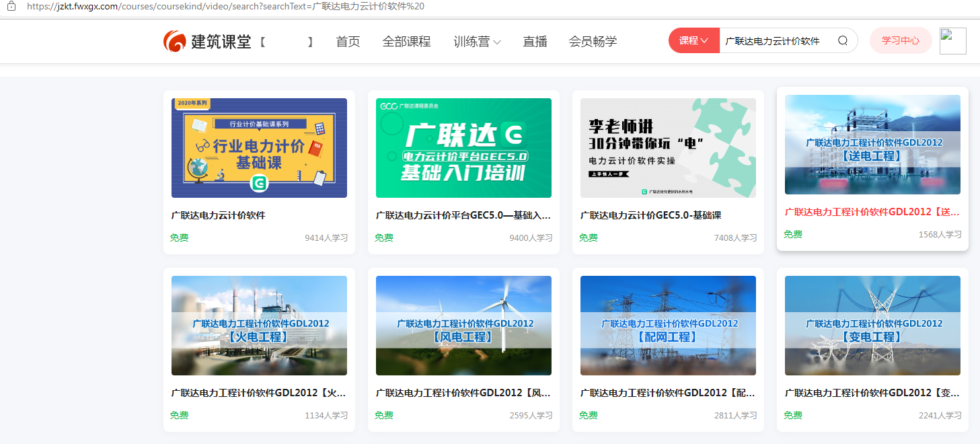Open 会员畅学 menu item
980x444 pixels.
[593, 42]
